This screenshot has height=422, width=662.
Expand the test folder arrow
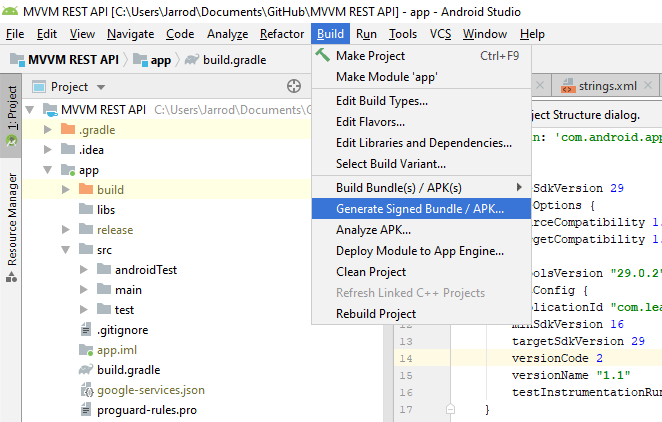click(x=84, y=309)
